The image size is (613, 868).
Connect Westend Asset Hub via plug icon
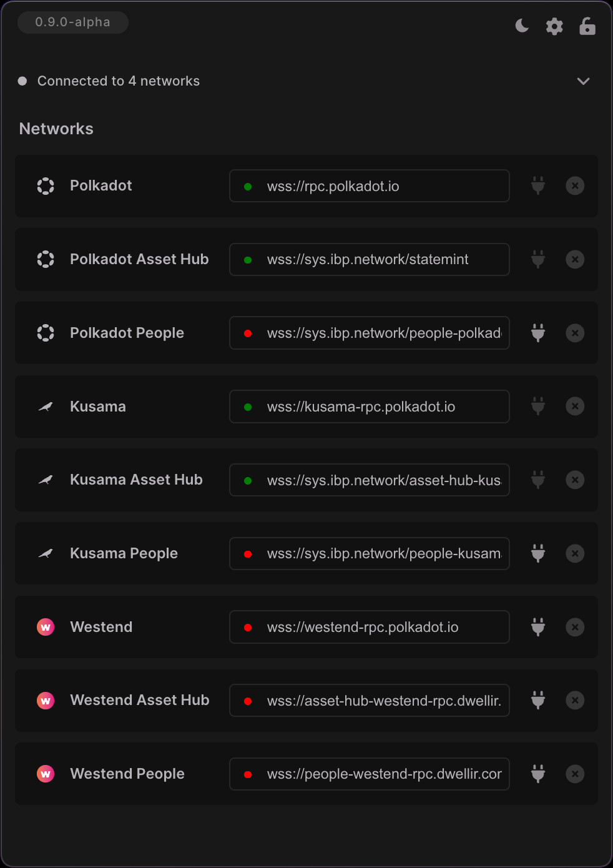(538, 700)
